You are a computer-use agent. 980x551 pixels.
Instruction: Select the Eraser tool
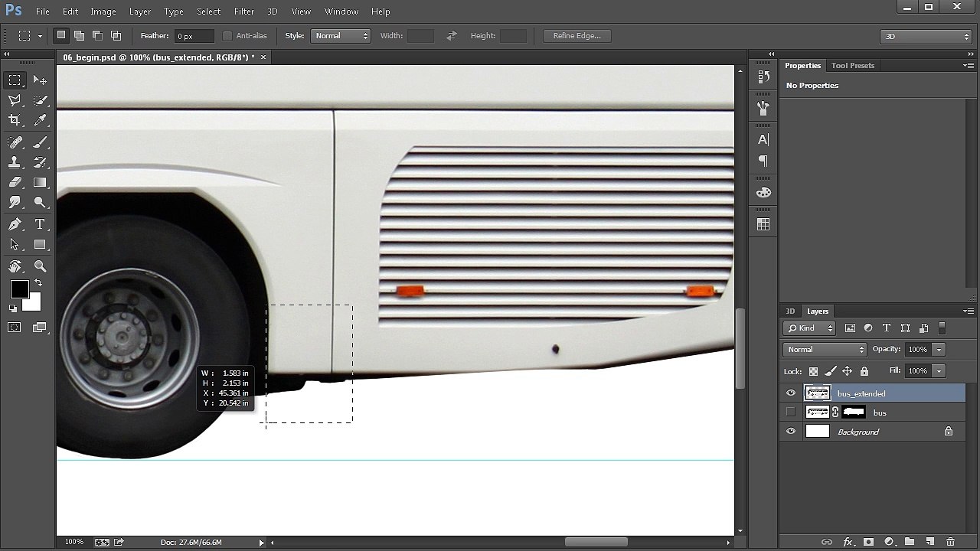tap(15, 182)
